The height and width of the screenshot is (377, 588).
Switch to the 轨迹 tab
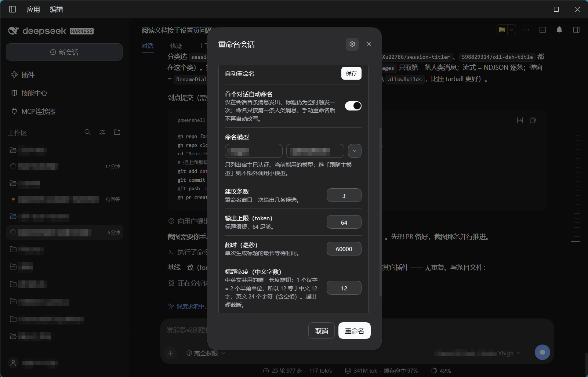coord(176,46)
